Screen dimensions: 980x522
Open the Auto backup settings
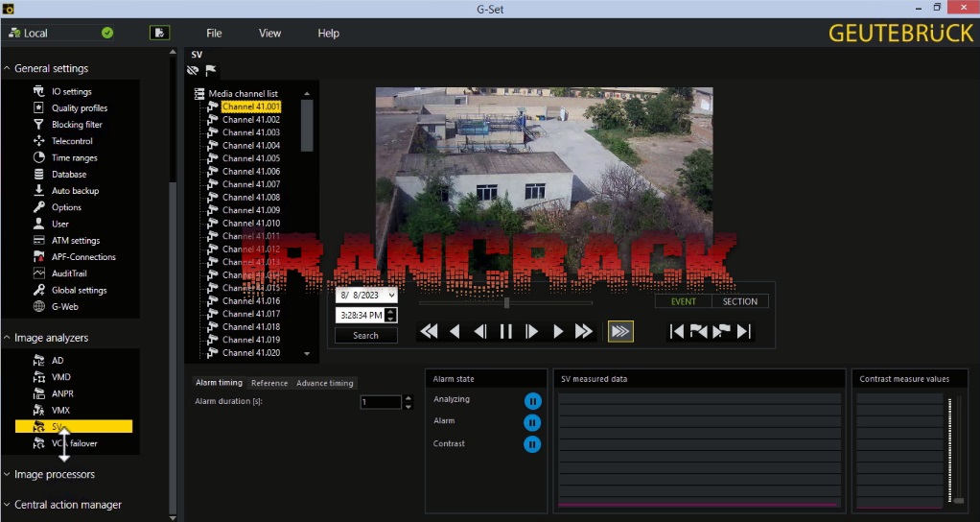pyautogui.click(x=75, y=191)
